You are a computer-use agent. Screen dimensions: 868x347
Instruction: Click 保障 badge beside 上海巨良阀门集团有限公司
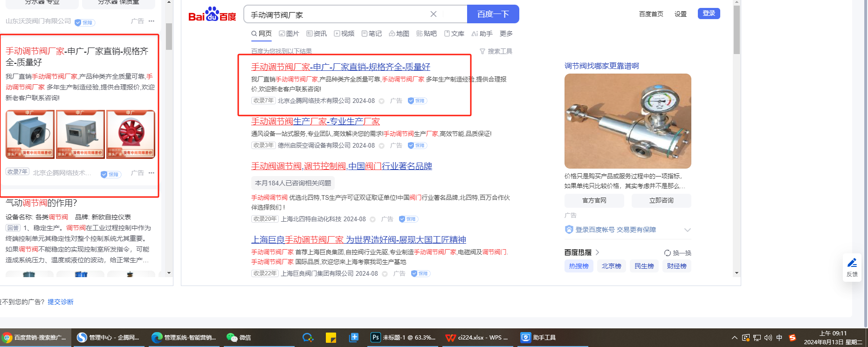coord(420,273)
